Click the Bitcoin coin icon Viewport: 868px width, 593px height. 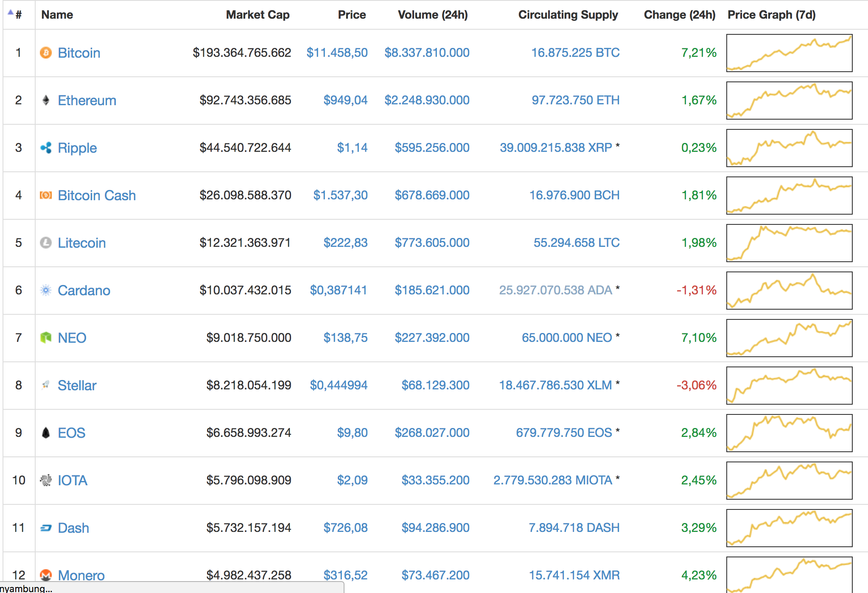click(x=46, y=53)
